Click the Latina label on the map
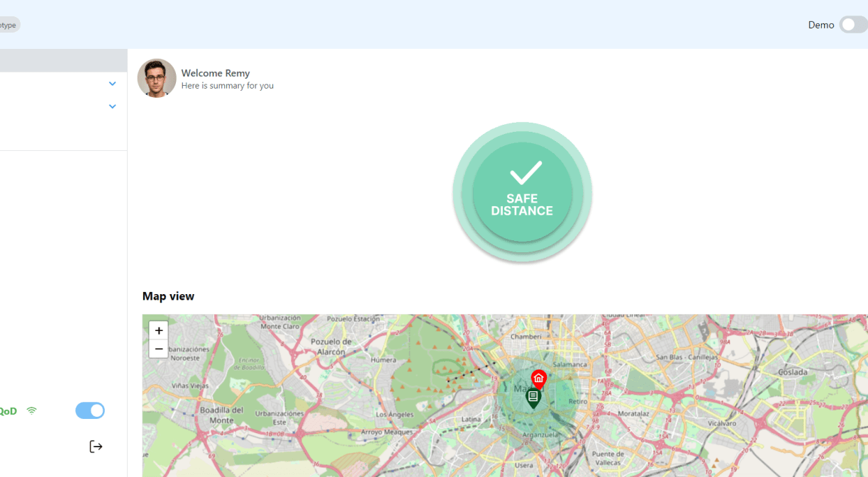Viewport: 868px width, 477px height. [471, 419]
